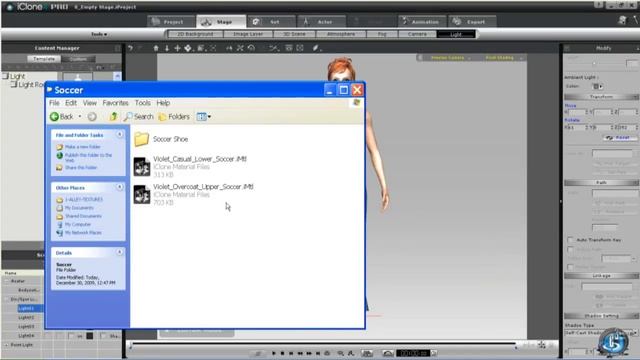Image resolution: width=640 pixels, height=360 pixels.
Task: Switch to the Project tab in iClone
Action: [171, 22]
